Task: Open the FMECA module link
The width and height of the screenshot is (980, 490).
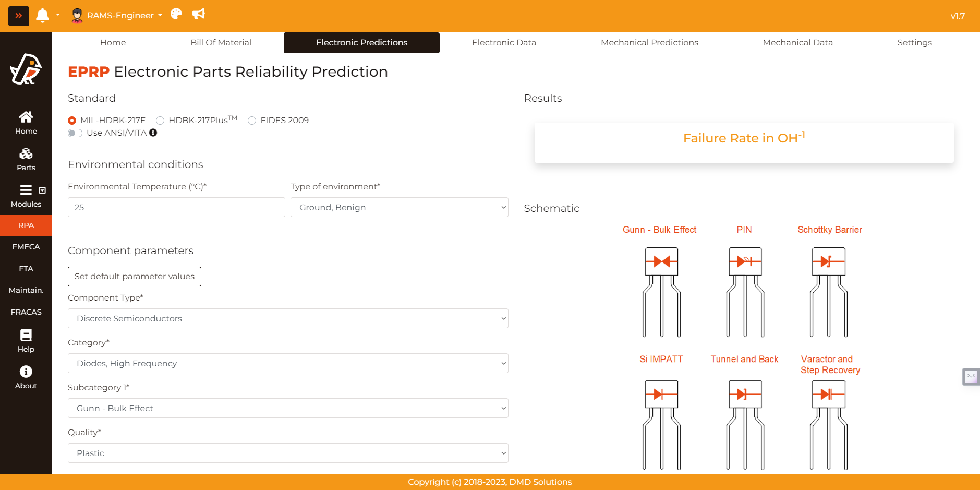Action: pyautogui.click(x=26, y=247)
